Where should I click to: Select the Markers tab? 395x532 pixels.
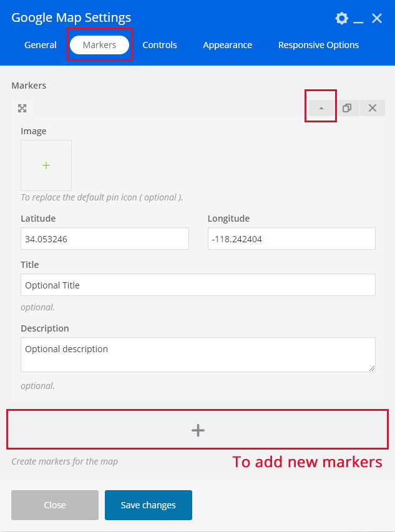coord(99,45)
